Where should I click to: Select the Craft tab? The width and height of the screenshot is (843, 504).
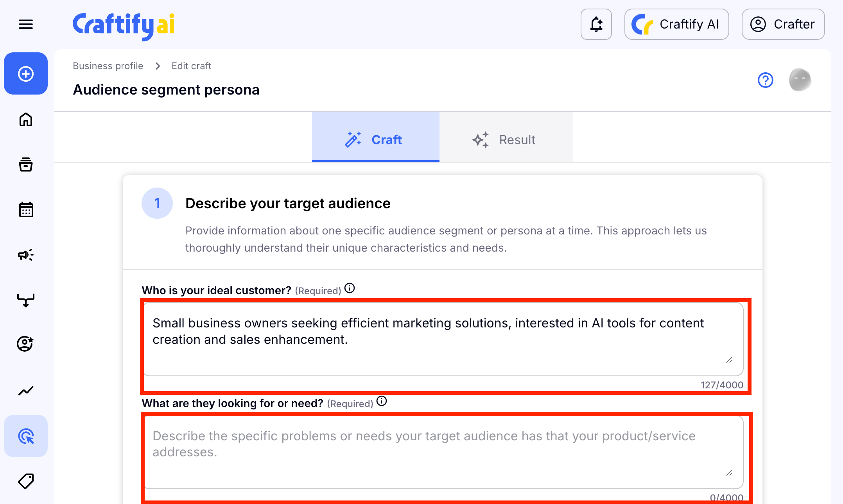point(375,139)
